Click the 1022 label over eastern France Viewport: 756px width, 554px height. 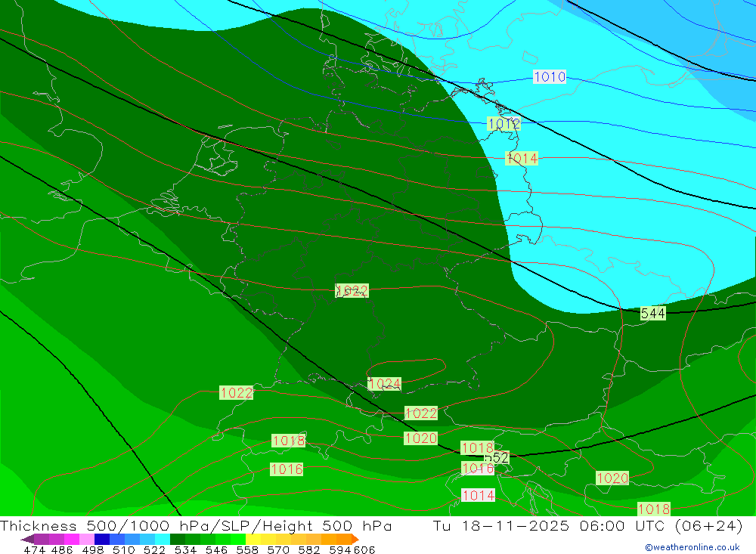[x=236, y=392]
